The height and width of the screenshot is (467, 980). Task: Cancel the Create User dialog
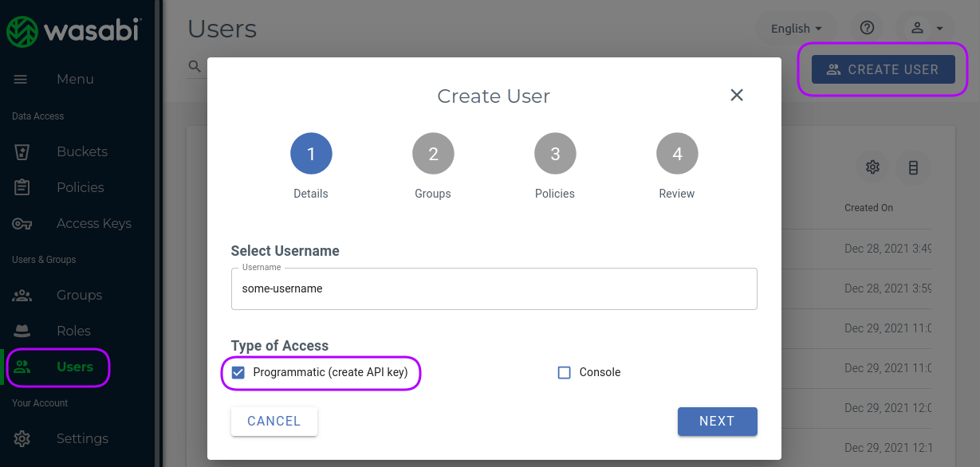click(274, 421)
